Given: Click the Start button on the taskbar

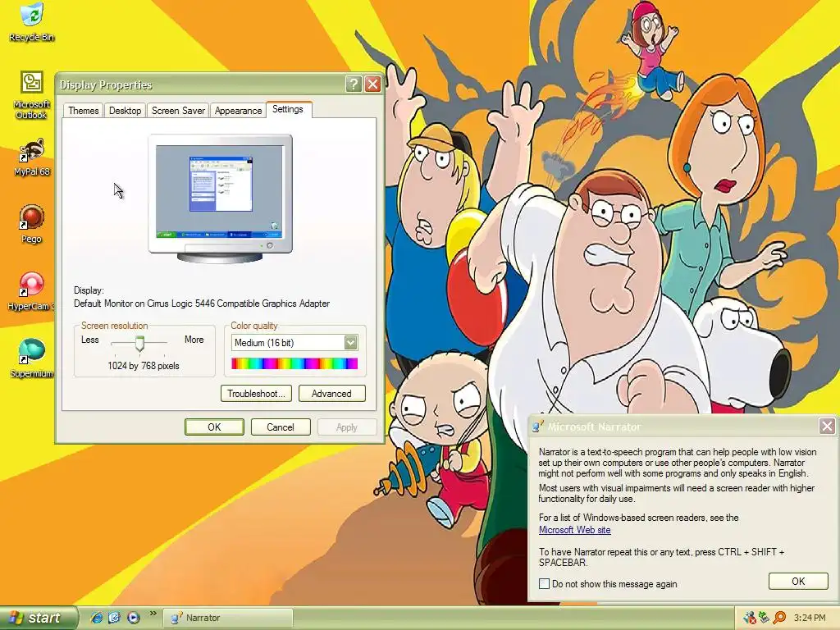Looking at the screenshot, I should click(x=39, y=618).
